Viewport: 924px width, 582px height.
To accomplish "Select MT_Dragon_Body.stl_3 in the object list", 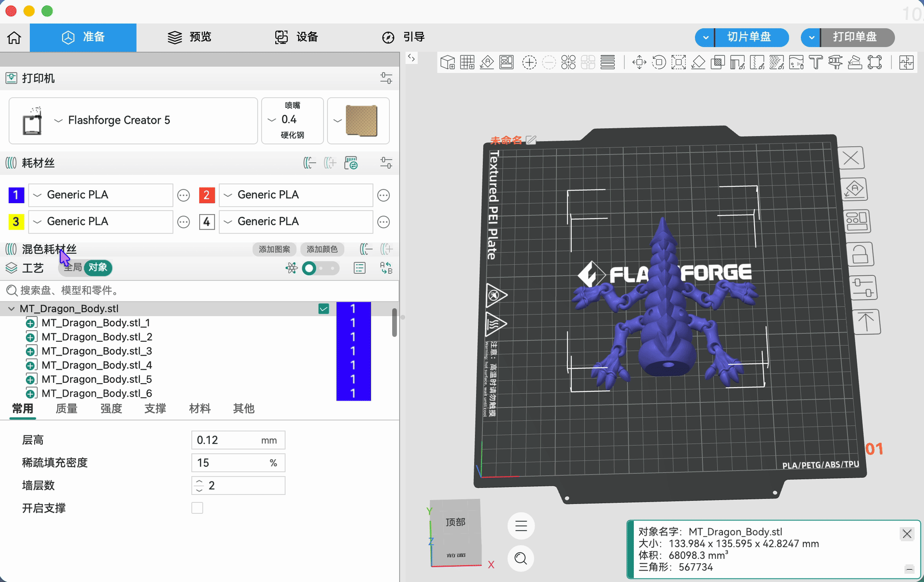I will click(x=97, y=351).
